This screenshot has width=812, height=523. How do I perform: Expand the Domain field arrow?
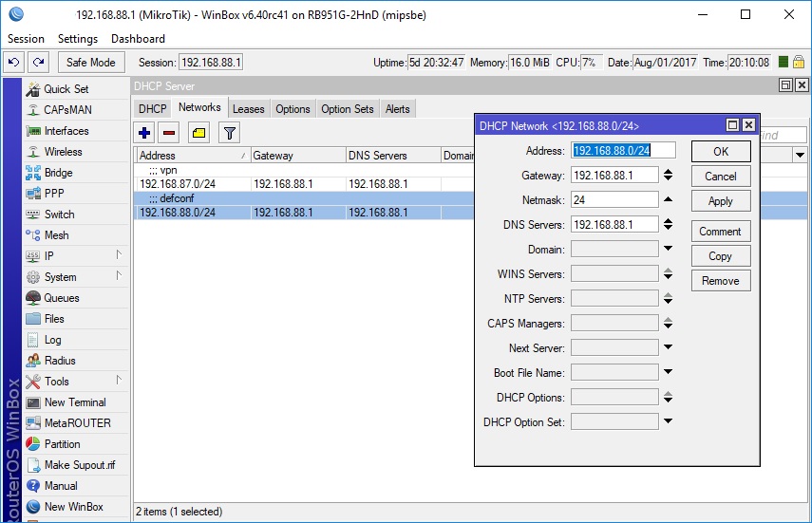pyautogui.click(x=668, y=250)
